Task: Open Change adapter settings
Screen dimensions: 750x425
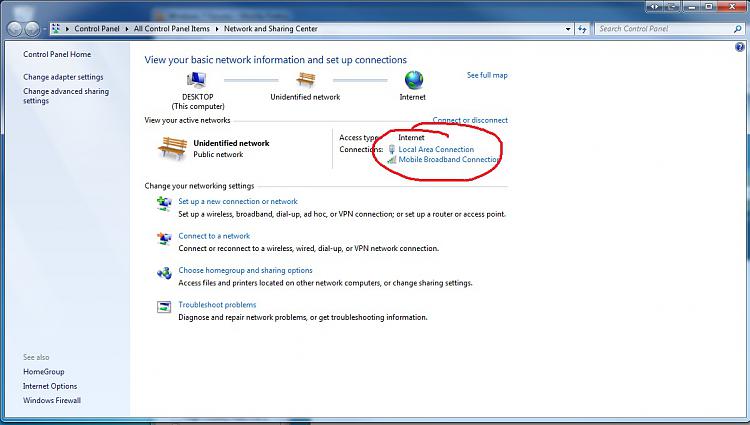Action: 63,77
